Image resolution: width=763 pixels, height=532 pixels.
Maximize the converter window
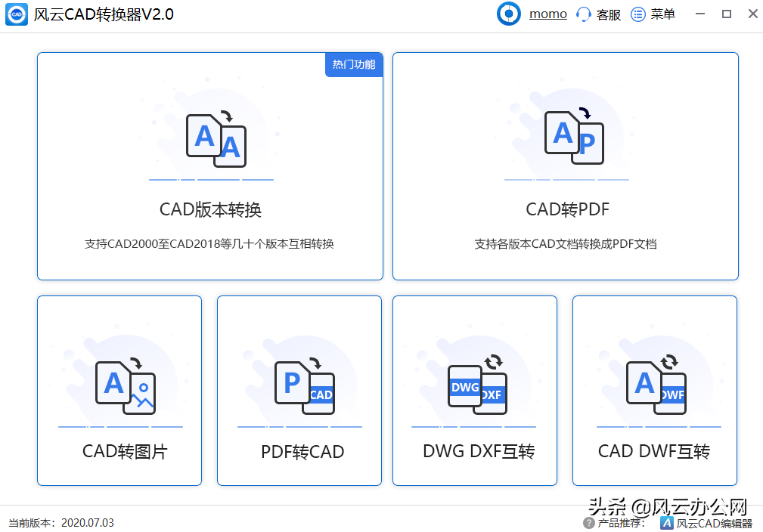point(727,14)
